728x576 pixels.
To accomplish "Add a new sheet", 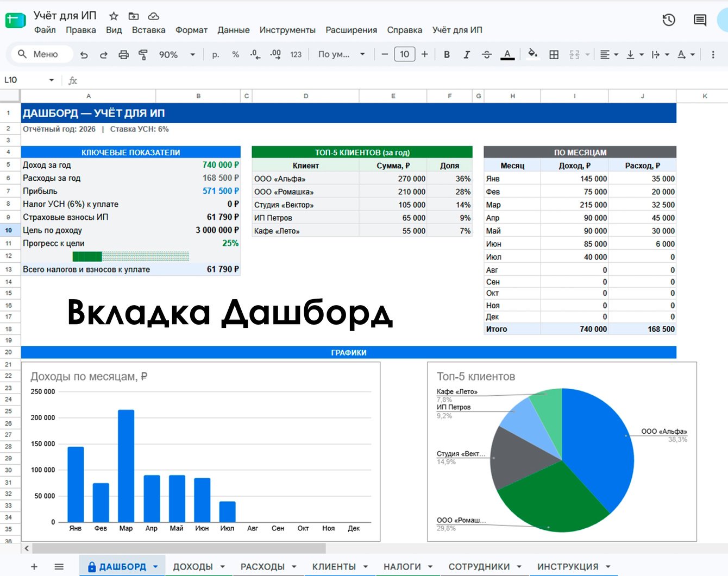I will click(x=34, y=567).
